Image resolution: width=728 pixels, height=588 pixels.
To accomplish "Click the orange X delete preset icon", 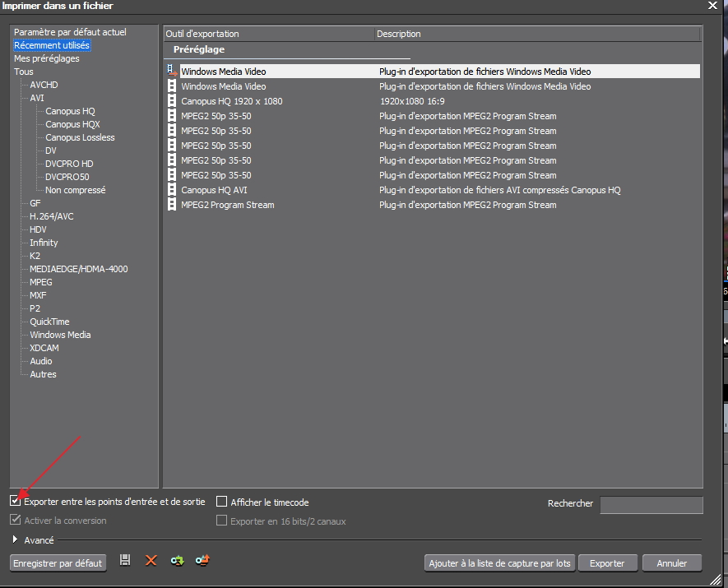I will tap(151, 561).
